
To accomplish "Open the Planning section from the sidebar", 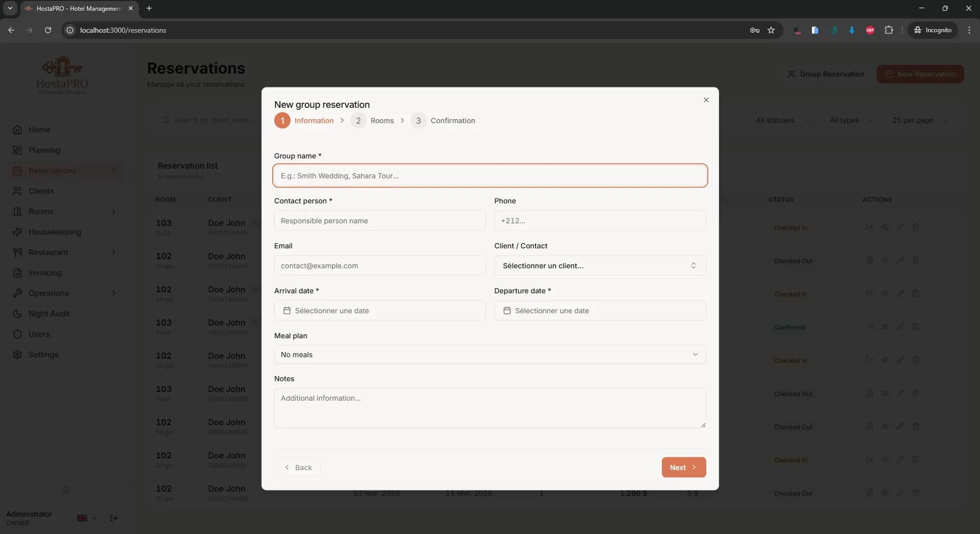I will tap(45, 150).
